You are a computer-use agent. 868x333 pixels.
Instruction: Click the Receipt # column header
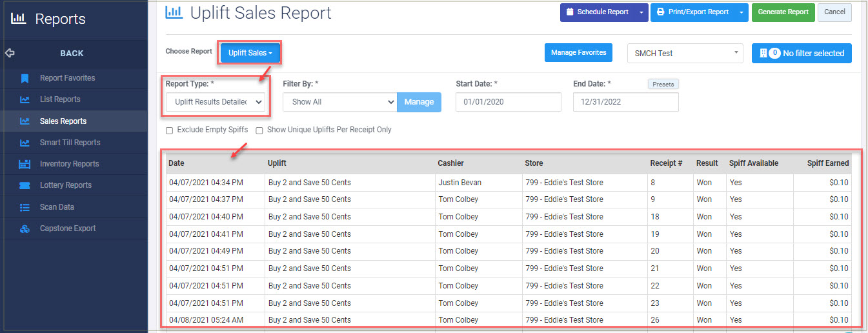pyautogui.click(x=670, y=163)
